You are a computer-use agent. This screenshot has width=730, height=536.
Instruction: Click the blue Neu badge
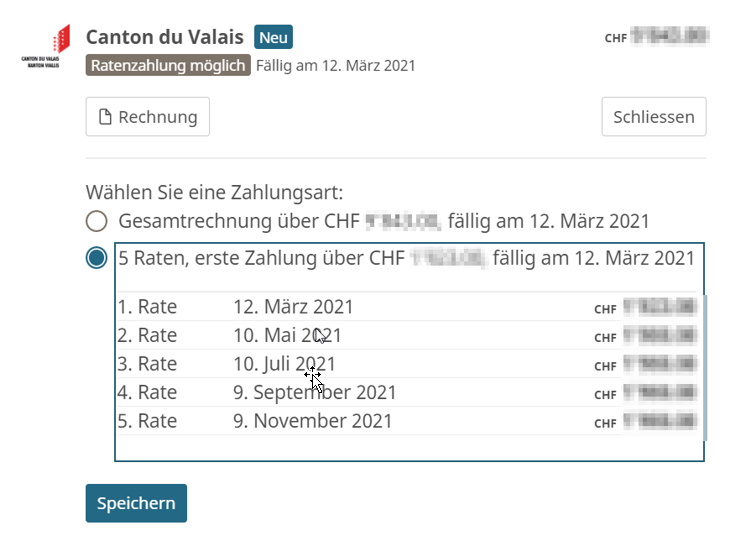[x=273, y=38]
